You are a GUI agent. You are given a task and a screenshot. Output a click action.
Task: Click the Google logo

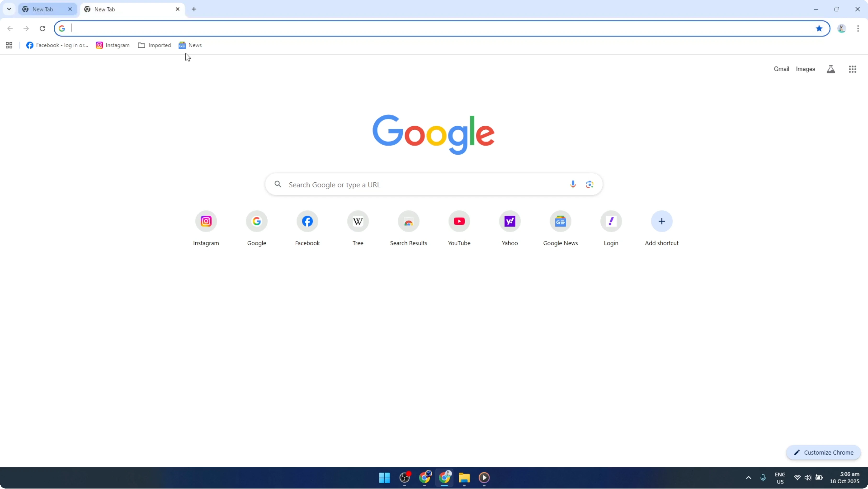click(433, 134)
